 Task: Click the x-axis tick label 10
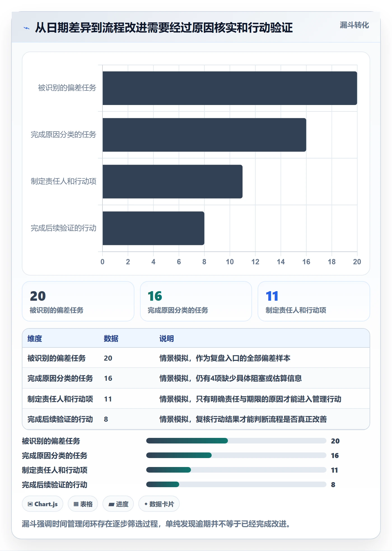pos(230,262)
